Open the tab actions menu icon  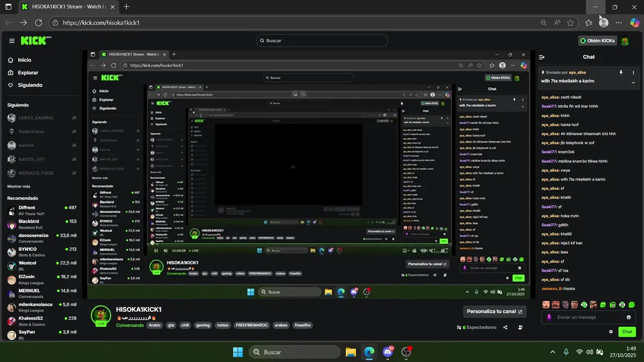coord(9,7)
